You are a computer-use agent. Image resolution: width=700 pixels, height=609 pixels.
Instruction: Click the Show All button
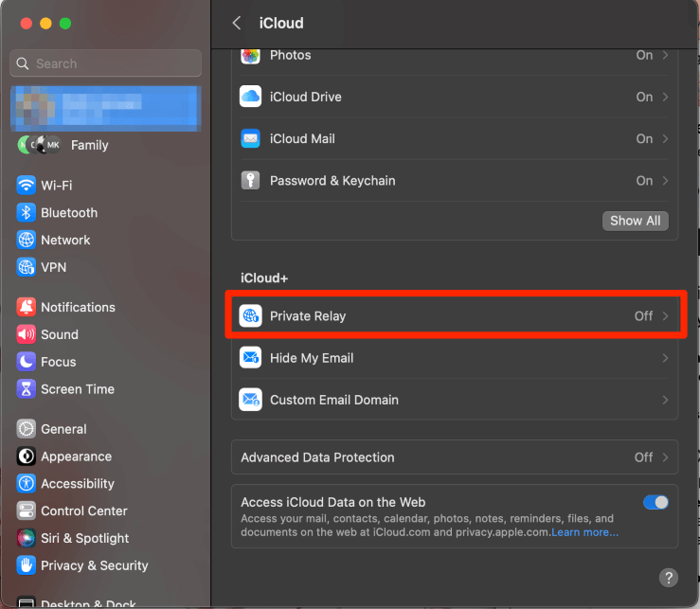(636, 221)
